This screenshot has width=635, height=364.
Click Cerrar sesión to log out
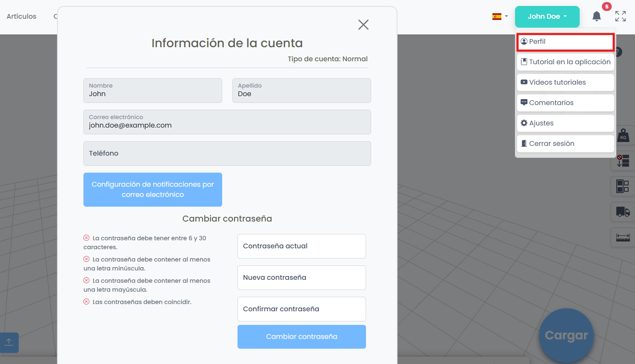565,144
